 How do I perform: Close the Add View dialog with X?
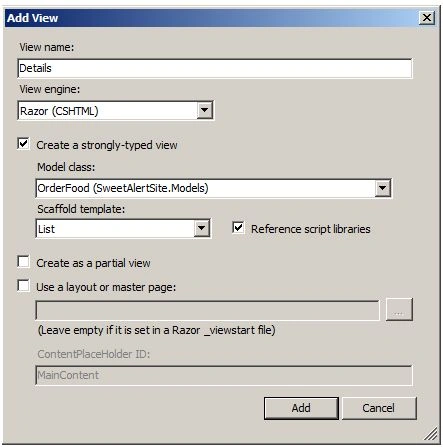pyautogui.click(x=427, y=18)
